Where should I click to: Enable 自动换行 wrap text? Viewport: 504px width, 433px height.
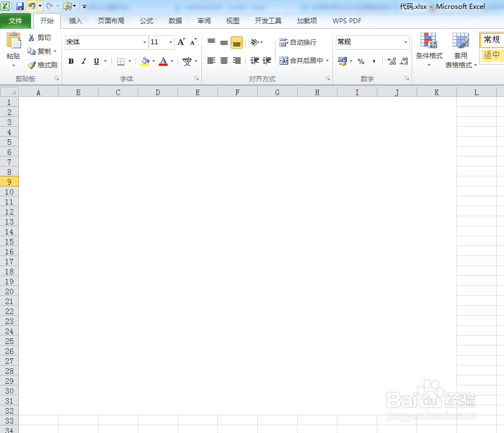coord(298,43)
